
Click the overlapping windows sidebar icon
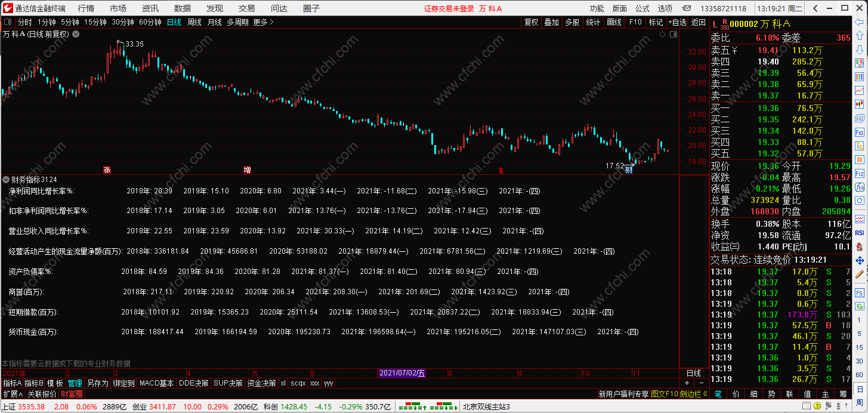(x=860, y=118)
